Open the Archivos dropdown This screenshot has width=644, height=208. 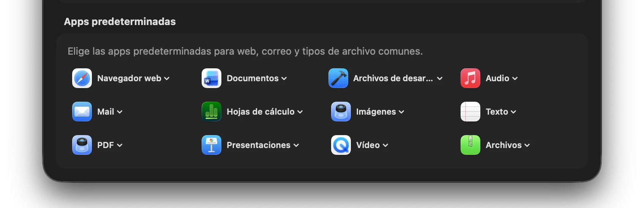pos(508,145)
